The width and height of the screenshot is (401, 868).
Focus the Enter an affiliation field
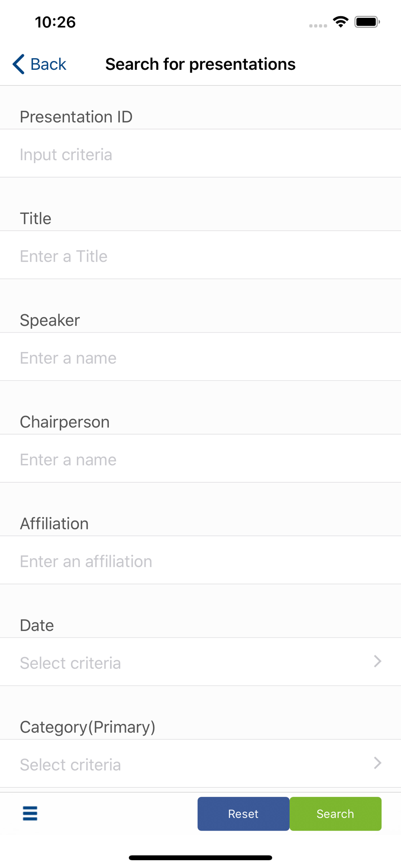click(x=200, y=561)
